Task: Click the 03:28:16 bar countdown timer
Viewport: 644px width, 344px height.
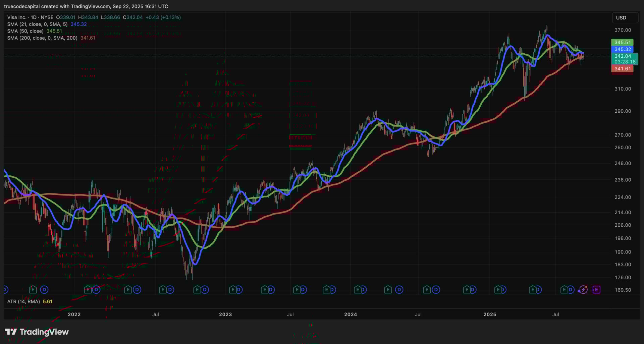Action: click(625, 62)
